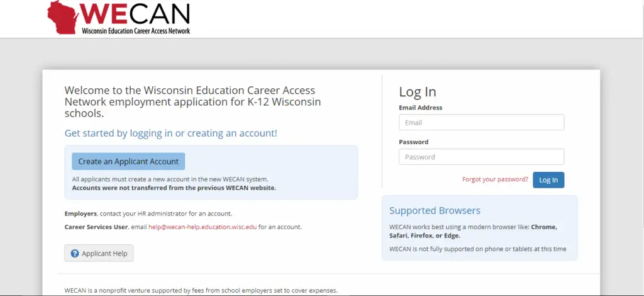Image resolution: width=644 pixels, height=296 pixels.
Task: Focus the Password input field
Action: (x=481, y=157)
